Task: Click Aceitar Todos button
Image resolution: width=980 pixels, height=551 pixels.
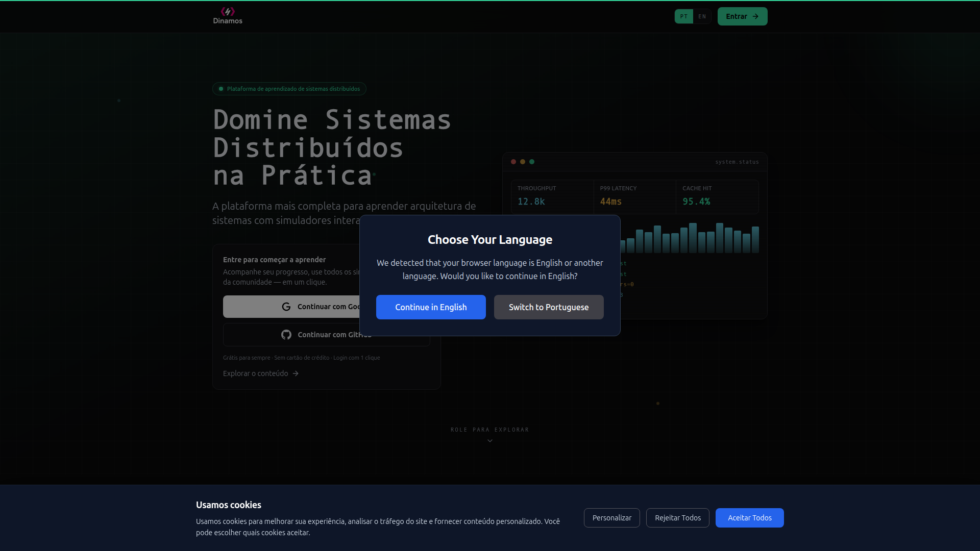Action: 750,518
